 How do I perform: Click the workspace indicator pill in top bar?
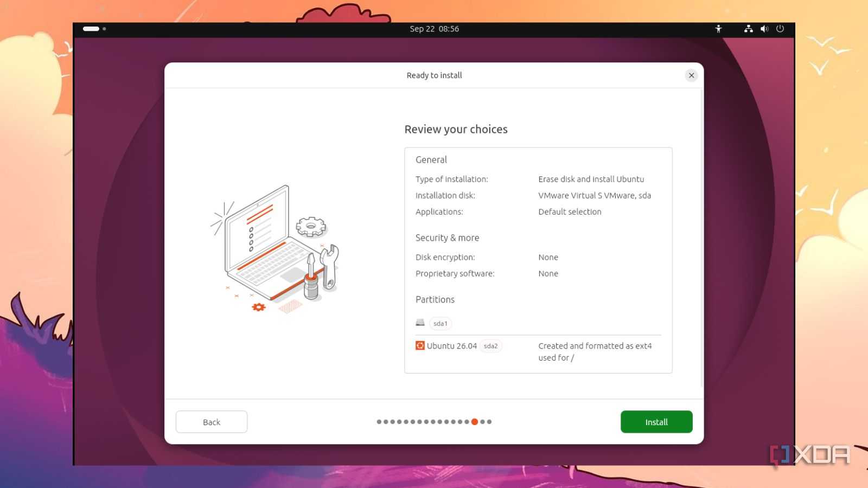pos(91,29)
